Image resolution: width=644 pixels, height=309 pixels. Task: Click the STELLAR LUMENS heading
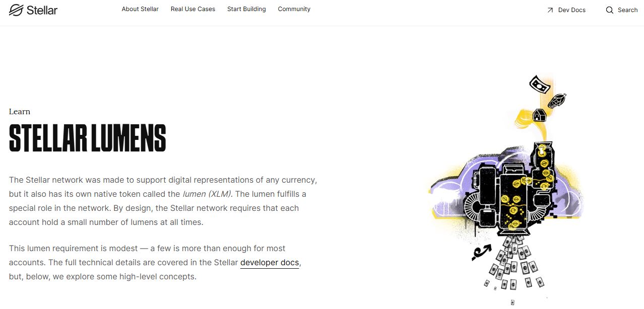coord(88,138)
